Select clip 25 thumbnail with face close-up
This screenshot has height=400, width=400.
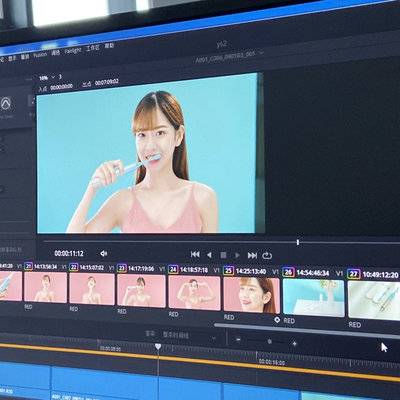pos(251,295)
